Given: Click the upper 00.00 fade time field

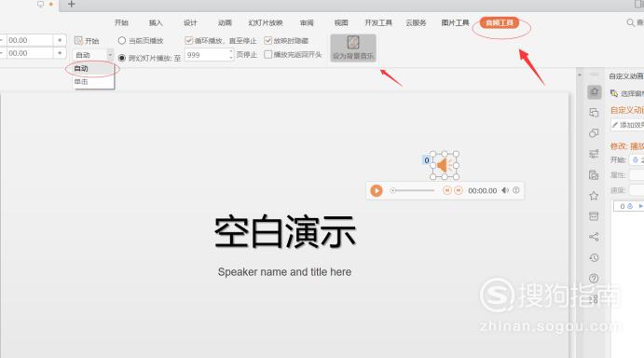Looking at the screenshot, I should coord(30,40).
